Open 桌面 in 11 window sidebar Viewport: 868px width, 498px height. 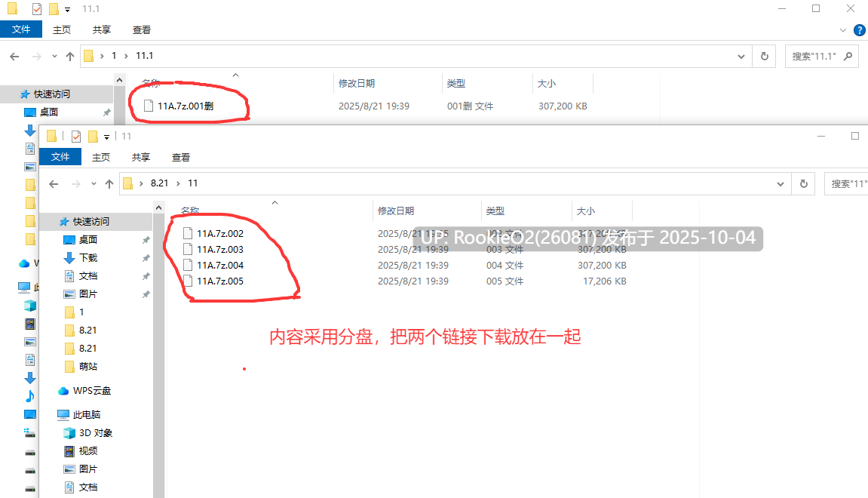pyautogui.click(x=88, y=240)
